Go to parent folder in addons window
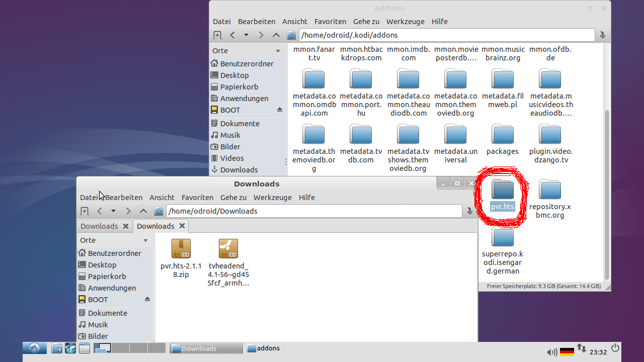Screen dimensions: 644x362 point(276,35)
